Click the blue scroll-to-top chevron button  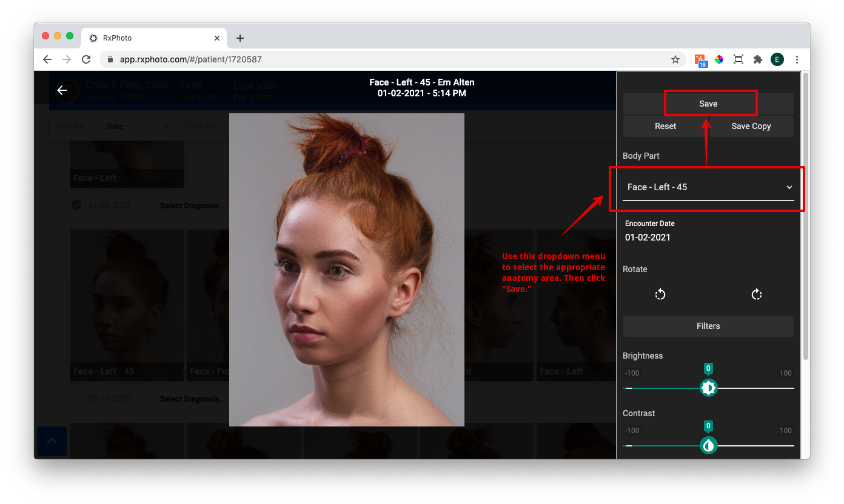tap(52, 442)
